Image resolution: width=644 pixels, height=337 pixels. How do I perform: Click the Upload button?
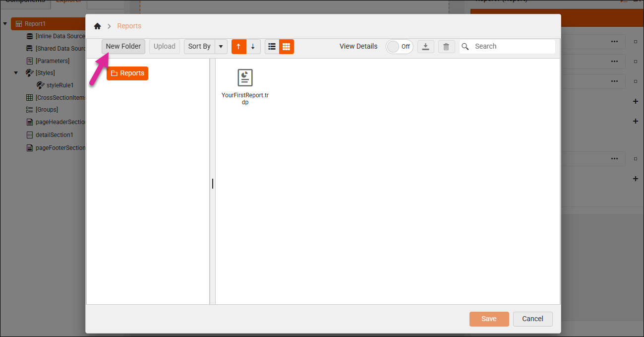(x=165, y=47)
